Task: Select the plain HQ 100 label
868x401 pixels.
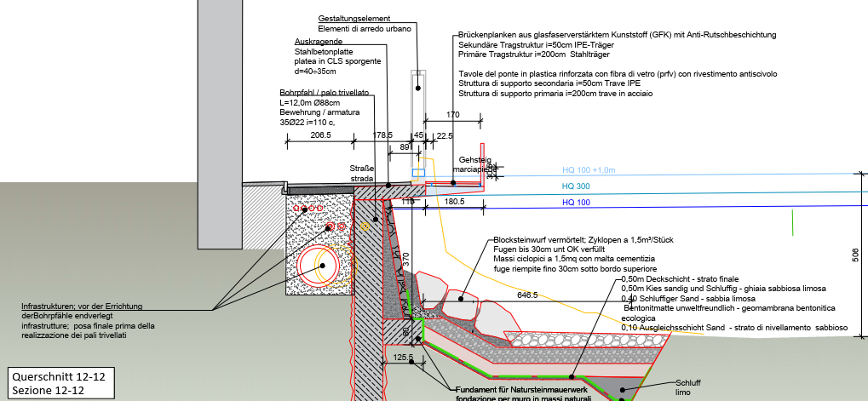Action: (x=576, y=203)
